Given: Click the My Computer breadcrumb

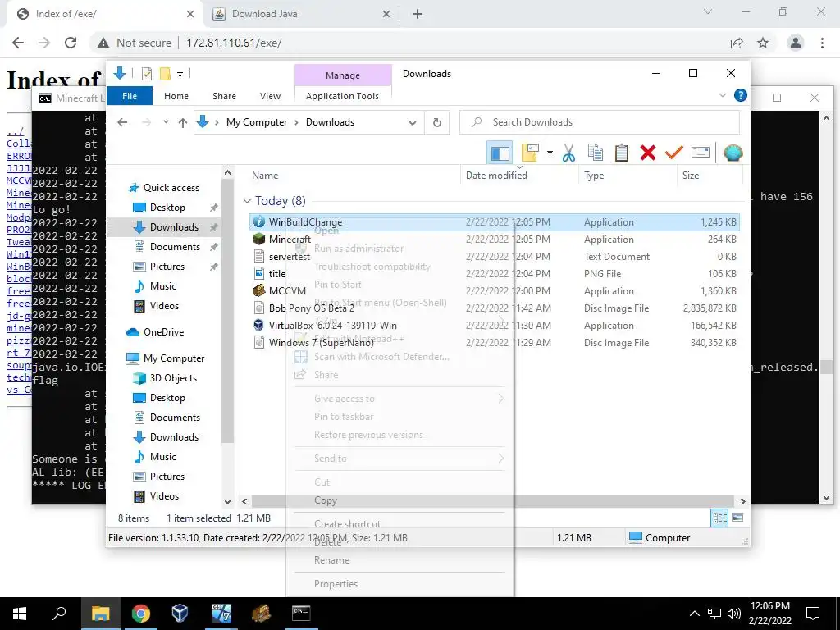Looking at the screenshot, I should (x=257, y=123).
